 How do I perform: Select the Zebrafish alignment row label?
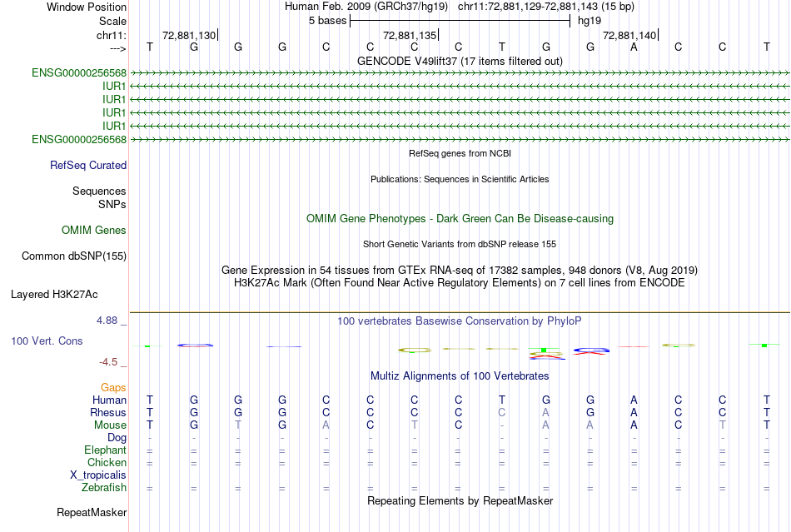[104, 488]
